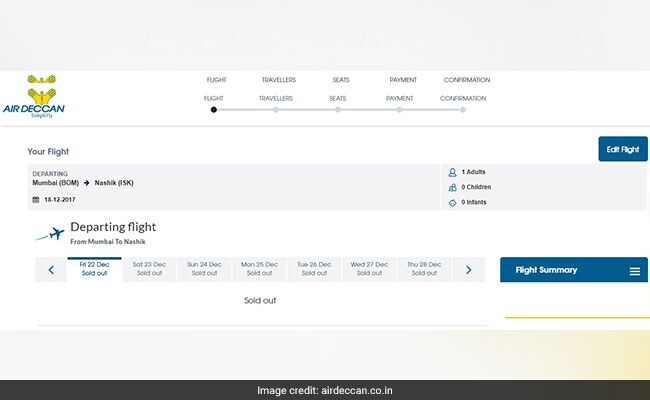
Task: Click the calendar icon beside 18-12-2017
Action: (x=36, y=200)
